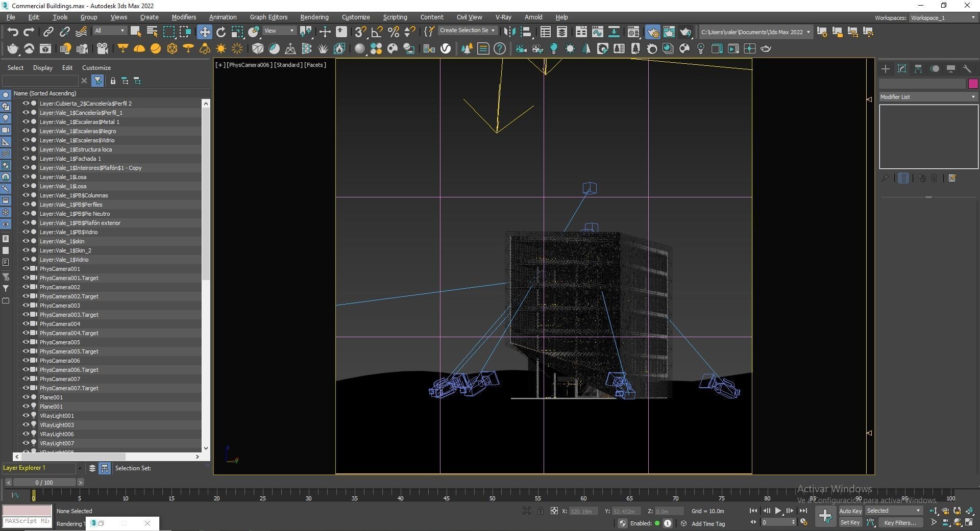Click the Mirror tool icon
Screen dimensions: 980x531
click(x=509, y=32)
